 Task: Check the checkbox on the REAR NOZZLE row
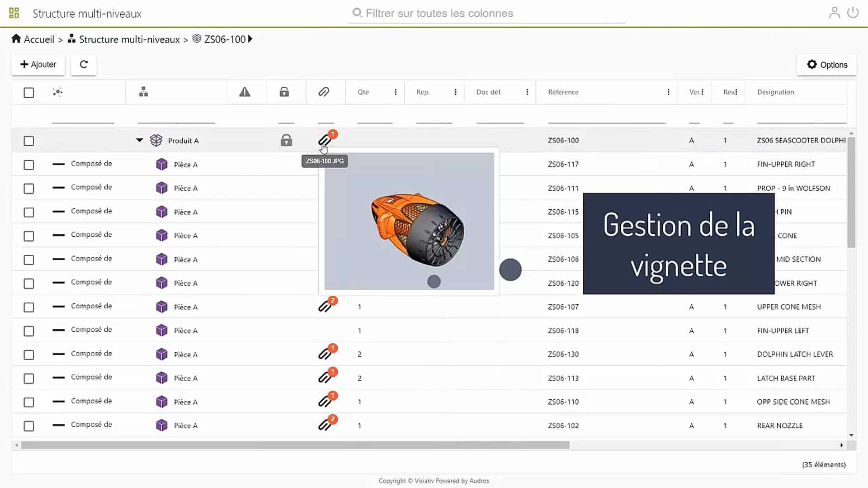(28, 426)
